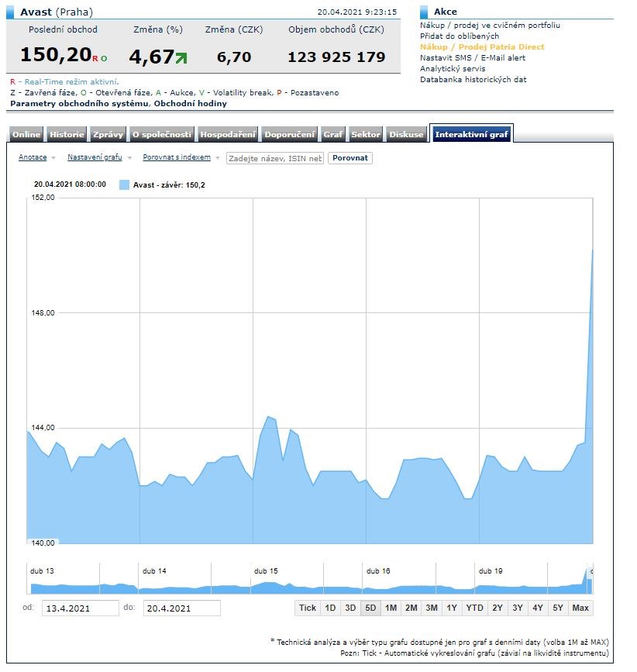Viewport: 637px width, 672px height.
Task: Open the Databanka historických dat link
Action: tap(473, 80)
